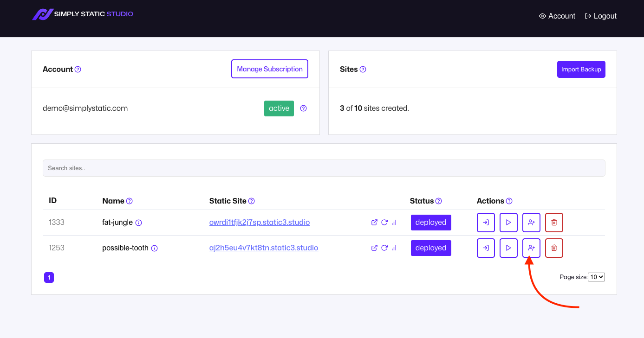Open owrdi1tfjk2j7sp.static3.studio link
The image size is (644, 338).
coord(260,222)
